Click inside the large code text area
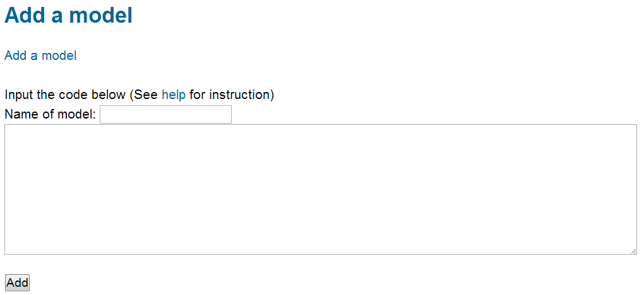The width and height of the screenshot is (644, 295). pyautogui.click(x=321, y=189)
